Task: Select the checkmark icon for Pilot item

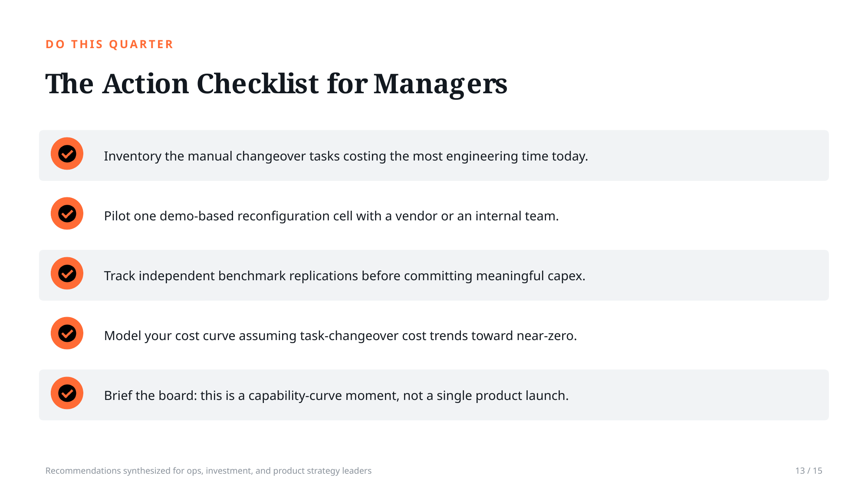Action: pyautogui.click(x=67, y=213)
